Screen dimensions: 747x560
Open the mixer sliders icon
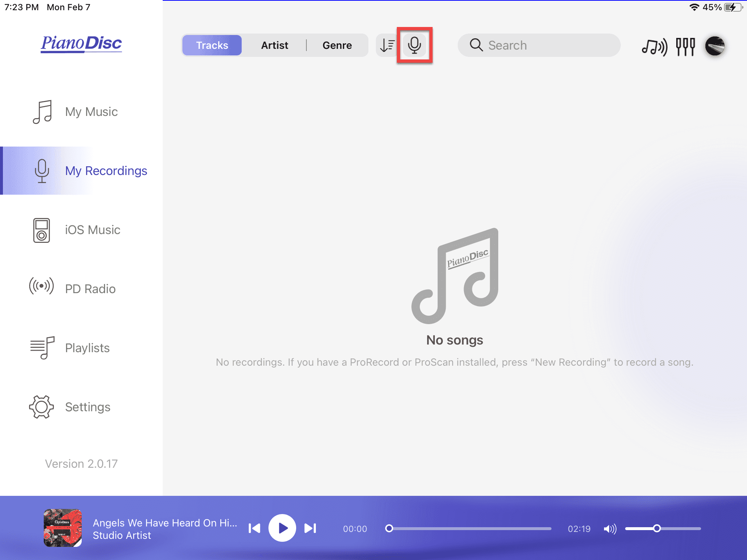click(685, 46)
